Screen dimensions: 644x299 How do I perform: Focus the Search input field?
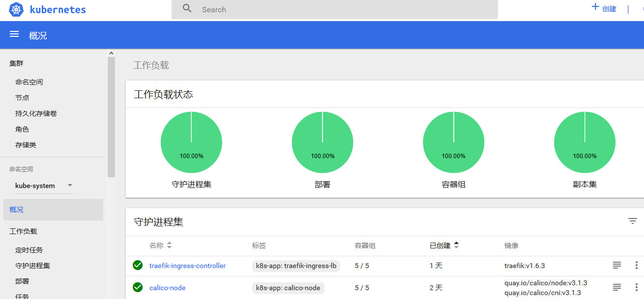coord(334,9)
